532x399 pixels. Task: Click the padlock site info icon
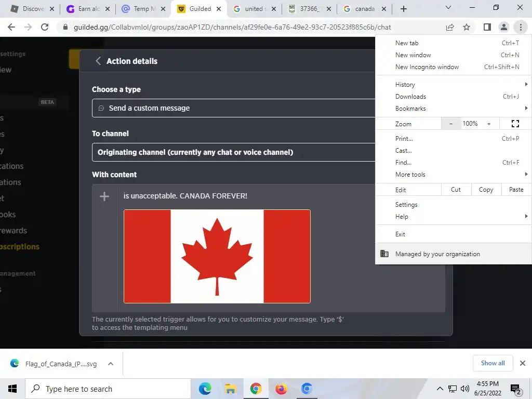pos(65,27)
